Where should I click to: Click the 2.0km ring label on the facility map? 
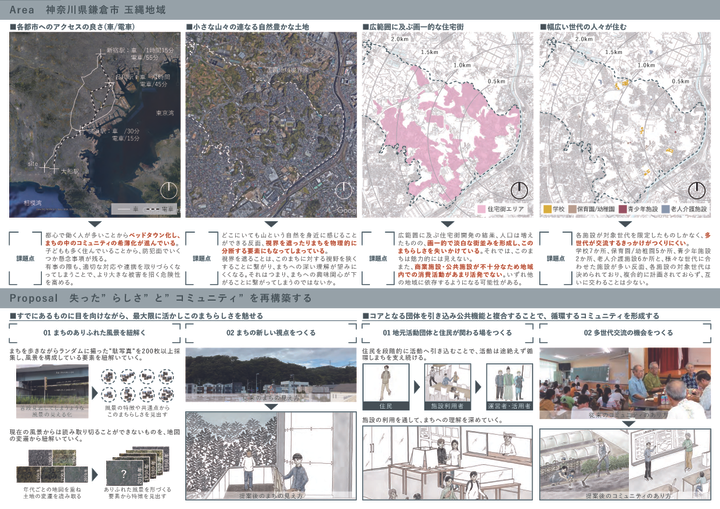(584, 40)
